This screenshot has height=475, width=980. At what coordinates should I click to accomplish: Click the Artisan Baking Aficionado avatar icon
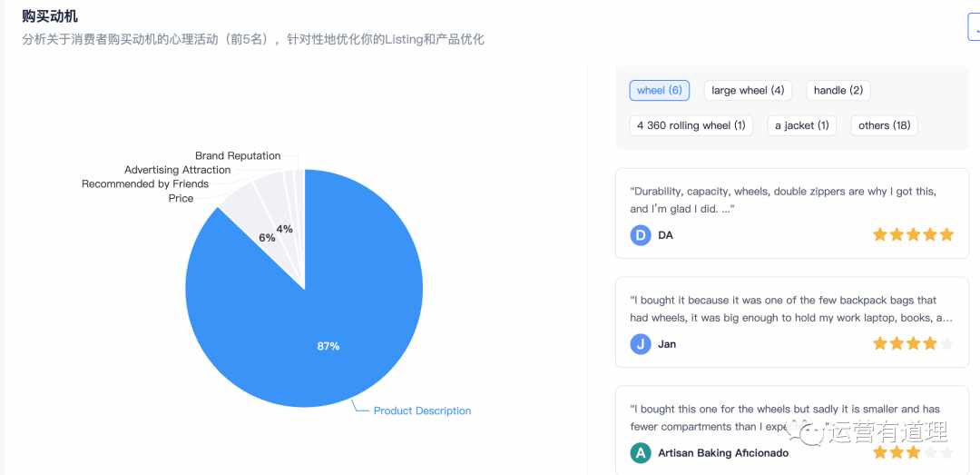point(641,453)
